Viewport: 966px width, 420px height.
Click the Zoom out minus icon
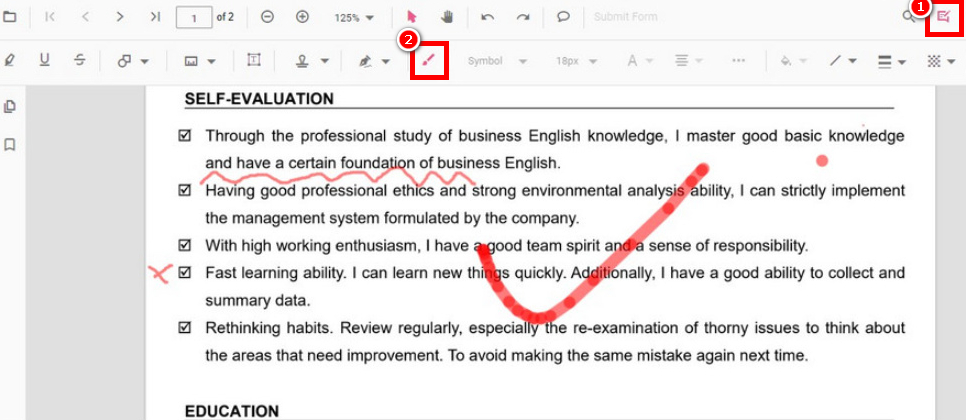tap(267, 17)
